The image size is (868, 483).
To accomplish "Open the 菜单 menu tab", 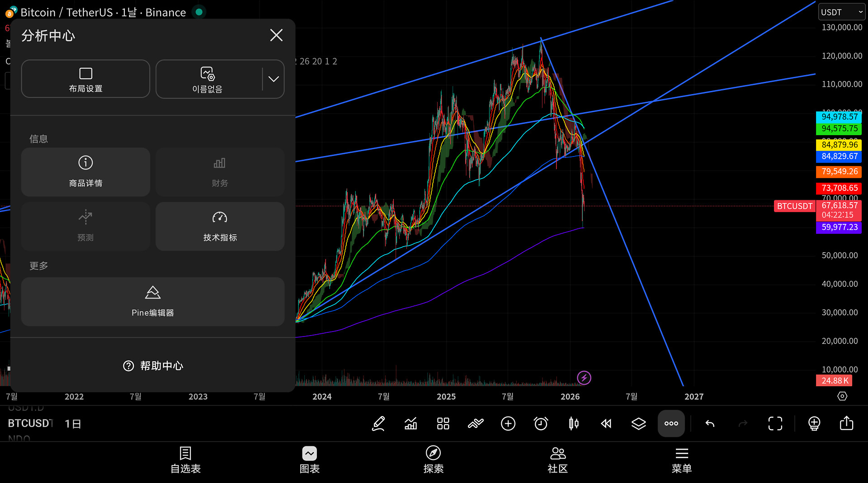I will pyautogui.click(x=682, y=460).
